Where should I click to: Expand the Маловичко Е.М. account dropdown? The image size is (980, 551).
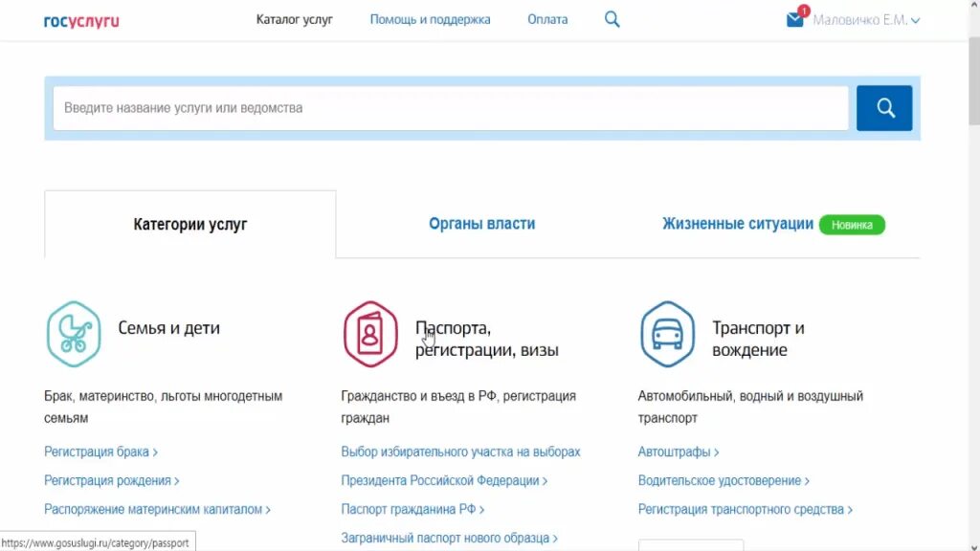click(866, 20)
